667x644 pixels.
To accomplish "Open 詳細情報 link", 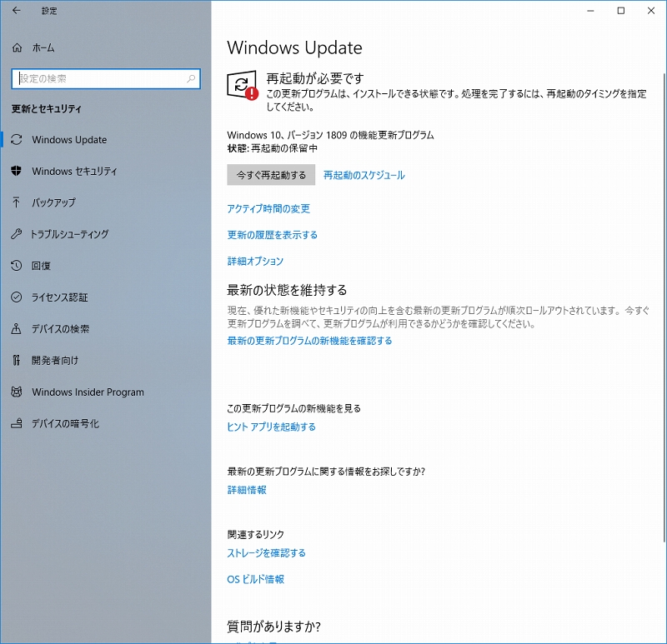I will [247, 490].
